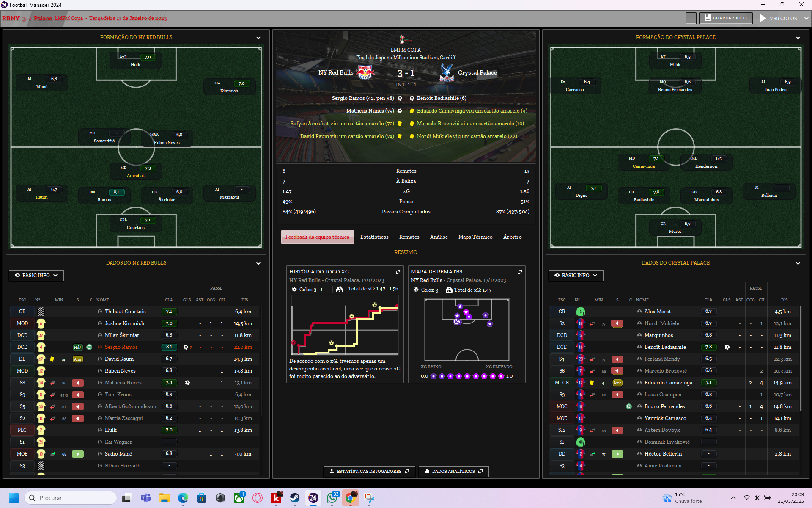Click info icon beside Joshua Kimmich name
This screenshot has width=812, height=508.
(x=100, y=323)
